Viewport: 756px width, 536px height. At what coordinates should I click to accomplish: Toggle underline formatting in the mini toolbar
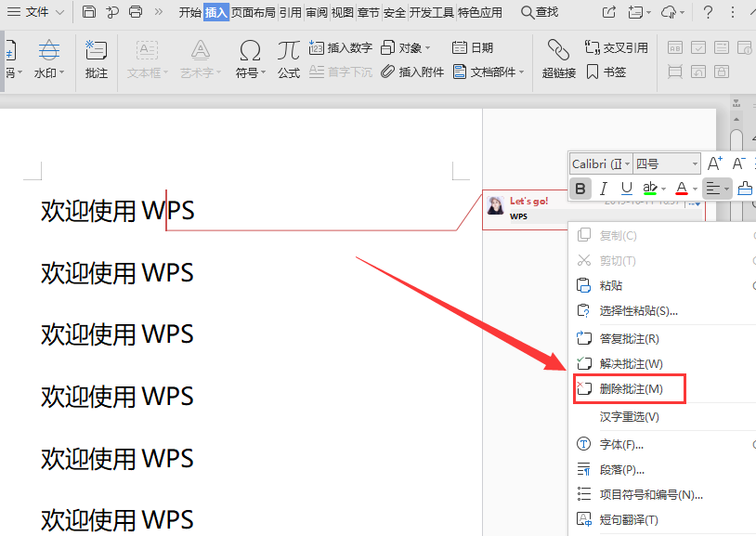click(626, 189)
